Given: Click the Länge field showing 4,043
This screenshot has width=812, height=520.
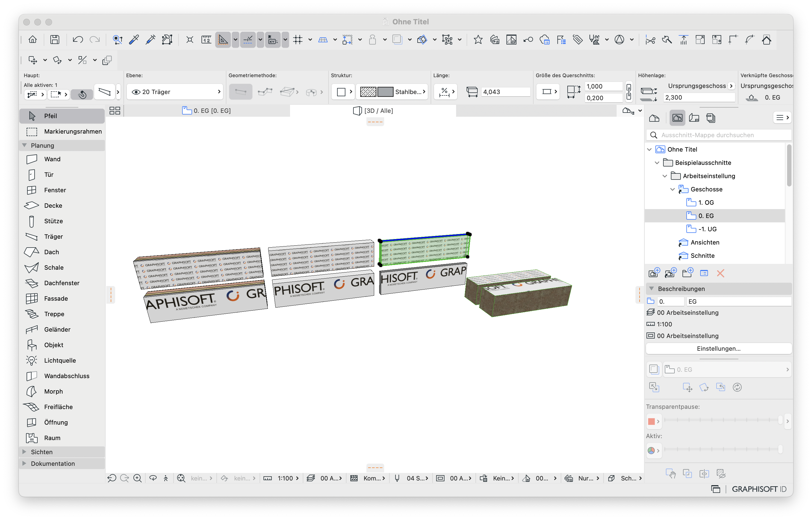Looking at the screenshot, I should [506, 92].
